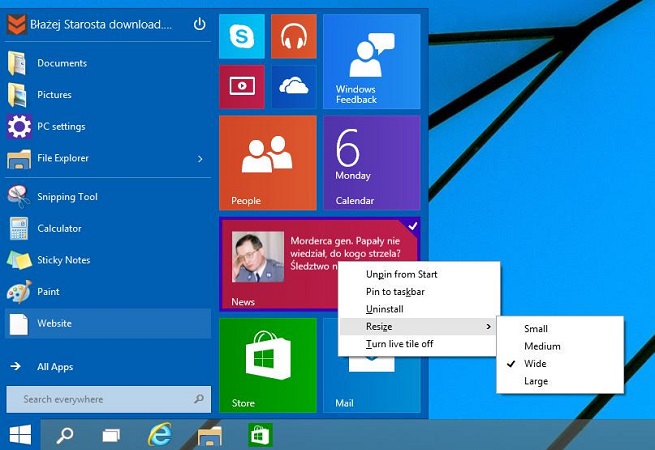Image resolution: width=655 pixels, height=450 pixels.
Task: Expand the Resize submenu arrow
Action: [488, 326]
